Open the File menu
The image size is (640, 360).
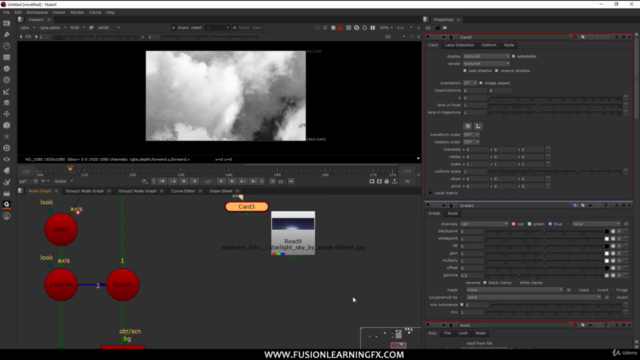pyautogui.click(x=6, y=12)
